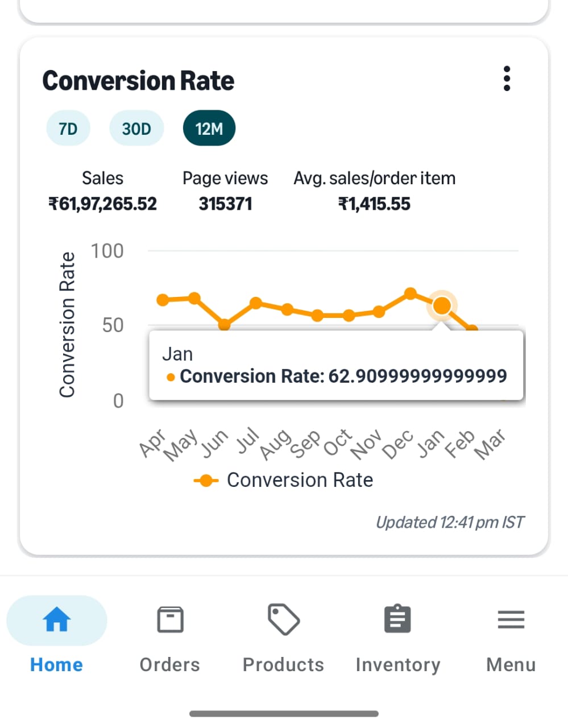The width and height of the screenshot is (568, 728).
Task: Open the Home icon in bottom navigation
Action: [56, 620]
